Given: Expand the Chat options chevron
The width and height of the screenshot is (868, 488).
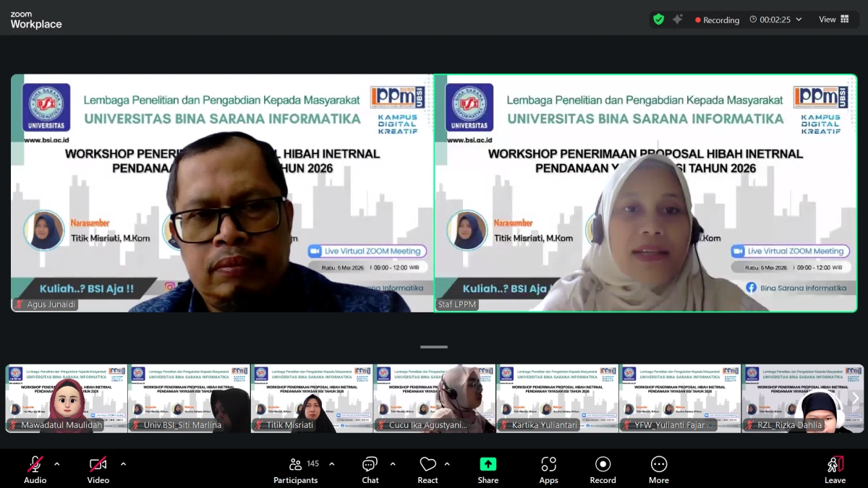Looking at the screenshot, I should click(x=393, y=463).
